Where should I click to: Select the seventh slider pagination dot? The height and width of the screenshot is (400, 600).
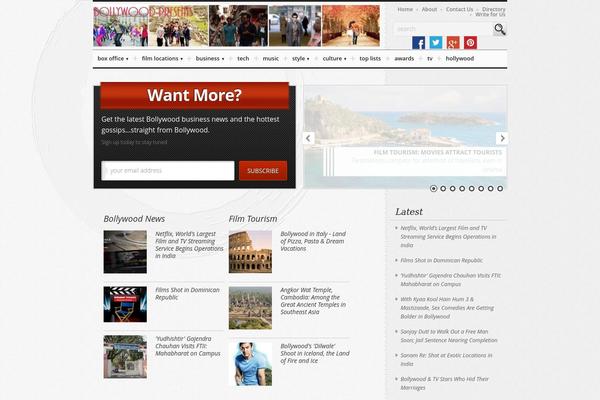point(491,188)
